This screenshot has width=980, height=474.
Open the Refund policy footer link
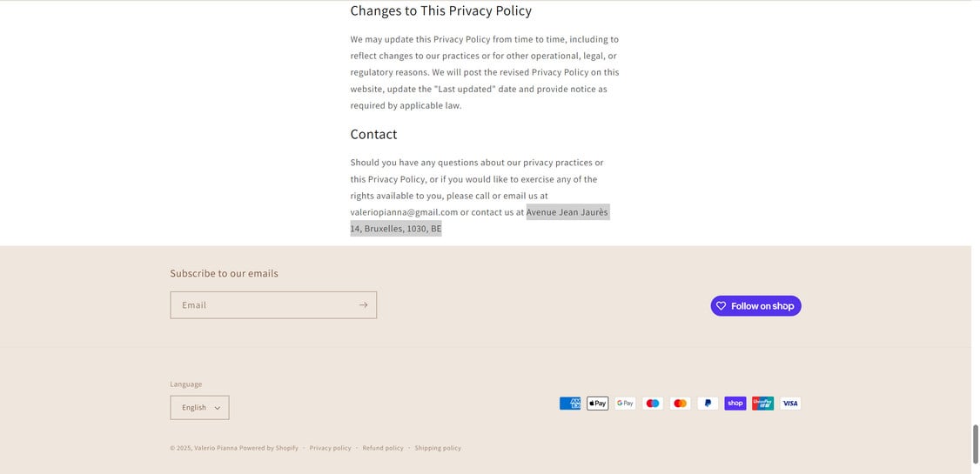coord(383,449)
